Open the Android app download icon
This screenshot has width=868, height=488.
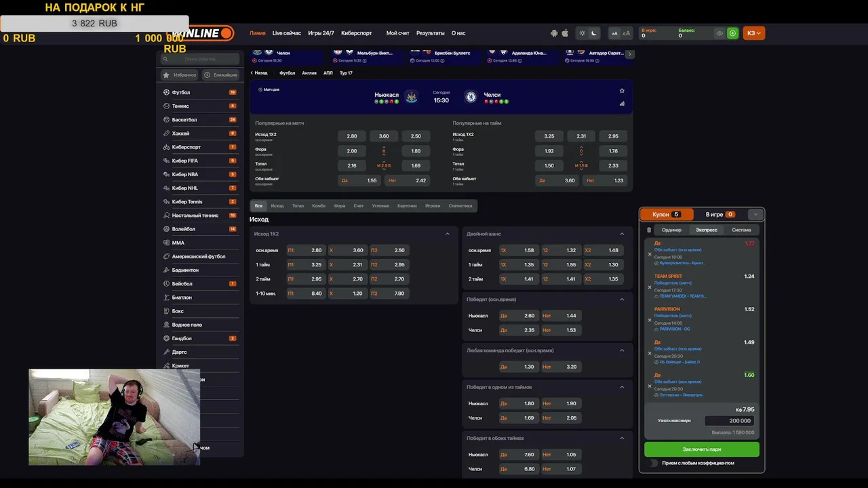(554, 33)
